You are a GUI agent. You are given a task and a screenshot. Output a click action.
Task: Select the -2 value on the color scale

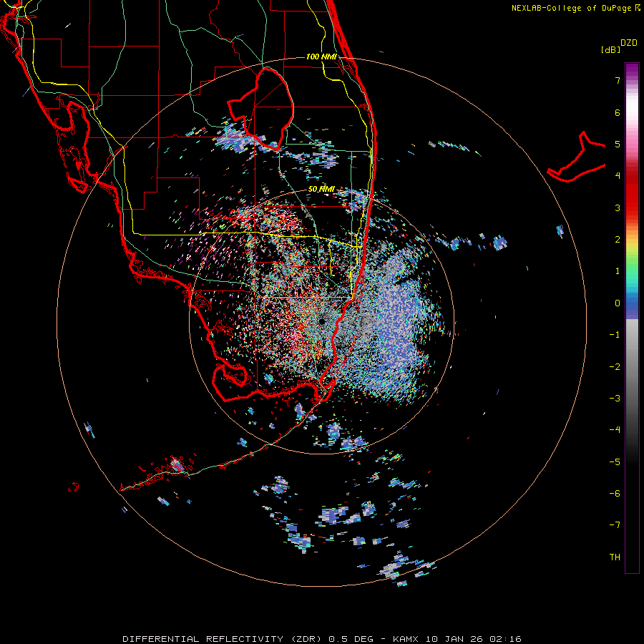click(x=615, y=367)
